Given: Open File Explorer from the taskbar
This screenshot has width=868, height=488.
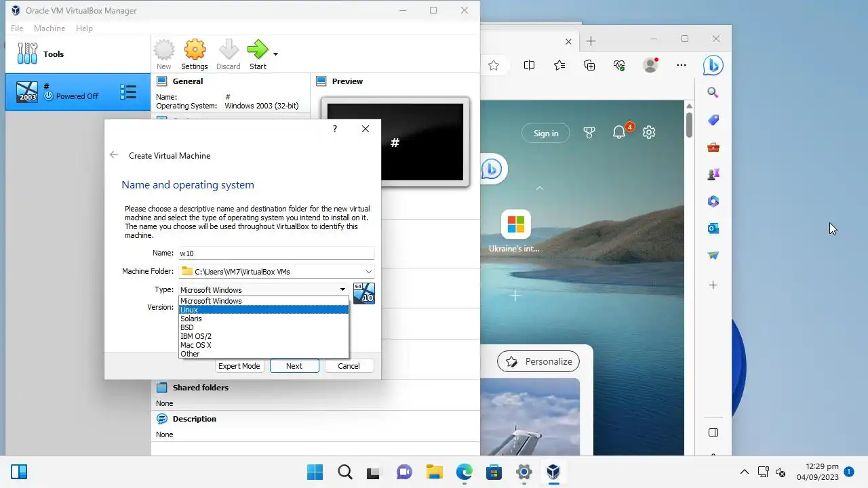Looking at the screenshot, I should [434, 472].
